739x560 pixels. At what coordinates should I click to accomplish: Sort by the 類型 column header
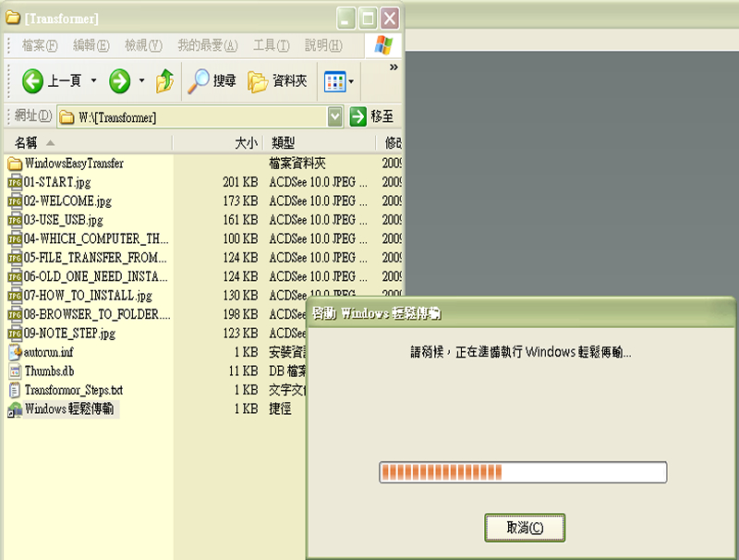[319, 142]
